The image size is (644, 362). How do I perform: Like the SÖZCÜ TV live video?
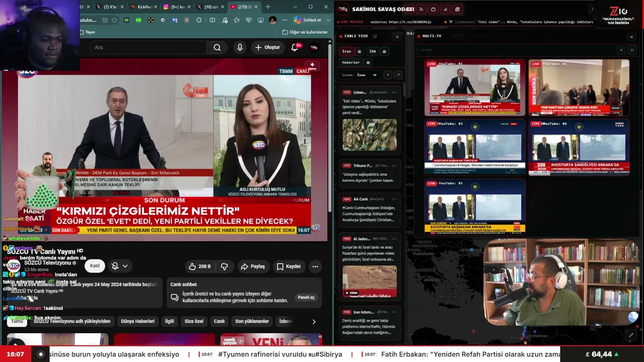(200, 266)
